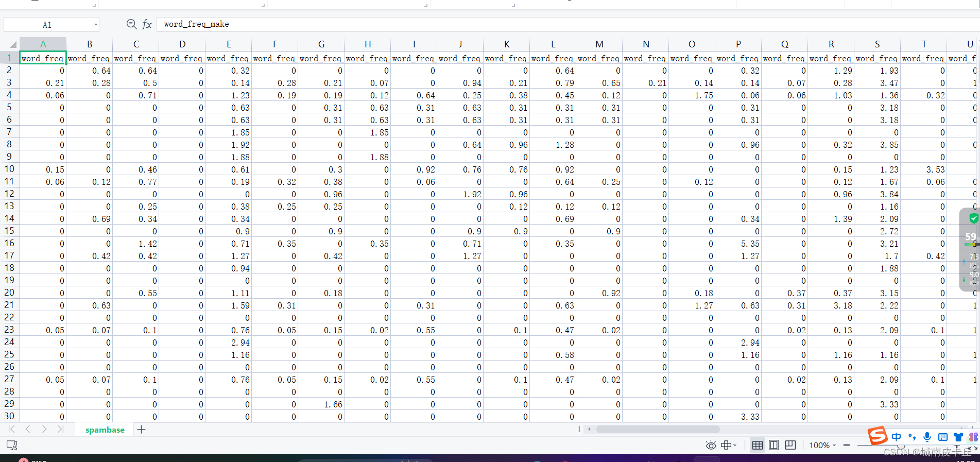This screenshot has height=462, width=980.
Task: Select row 10 header
Action: (x=9, y=169)
